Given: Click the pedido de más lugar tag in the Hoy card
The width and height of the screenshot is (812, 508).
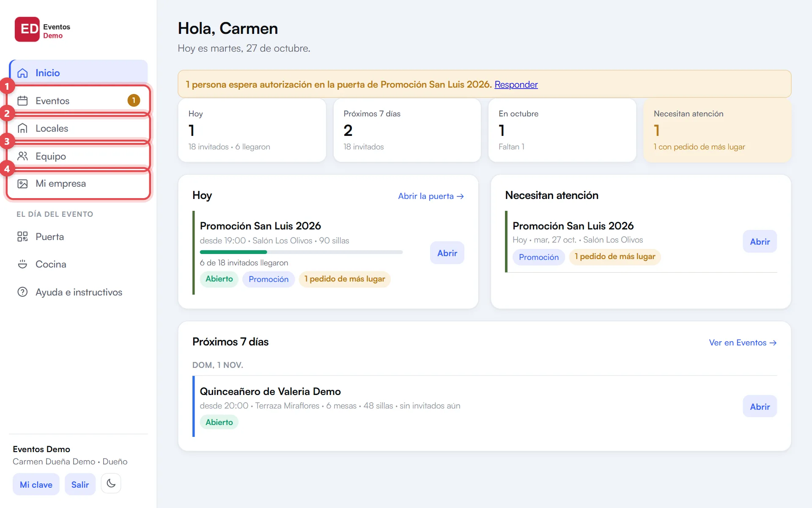Looking at the screenshot, I should point(345,279).
